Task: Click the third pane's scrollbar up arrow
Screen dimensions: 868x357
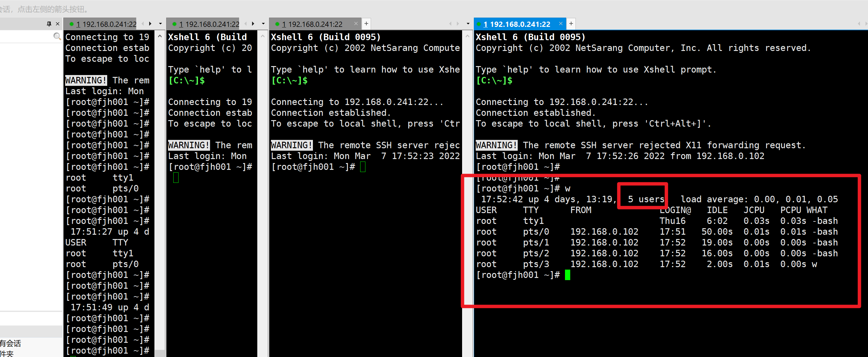Action: pyautogui.click(x=467, y=36)
